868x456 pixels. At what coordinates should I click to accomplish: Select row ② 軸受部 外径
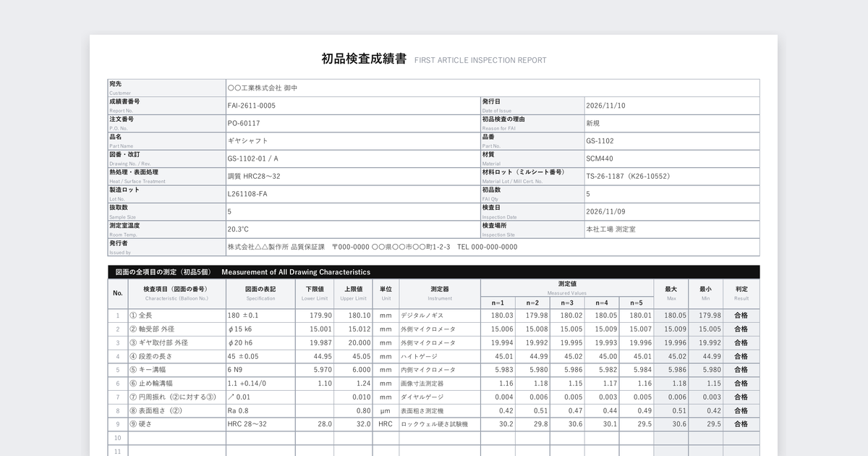176,329
